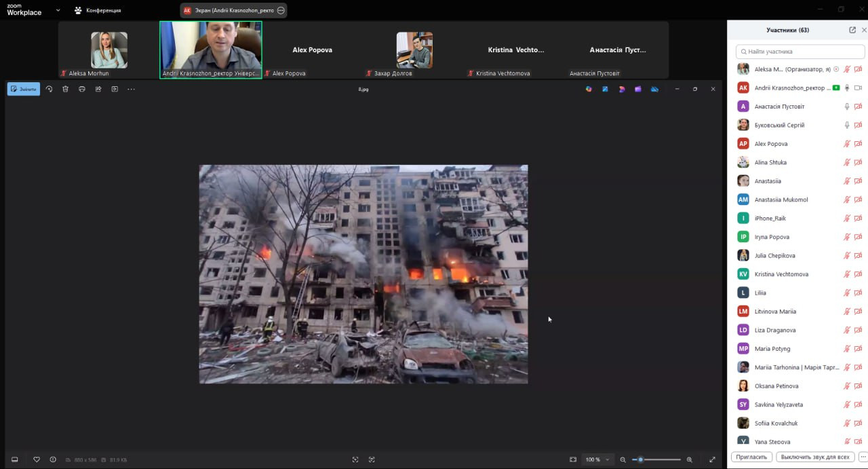Pop out the participants panel
The height and width of the screenshot is (469, 868).
[852, 30]
